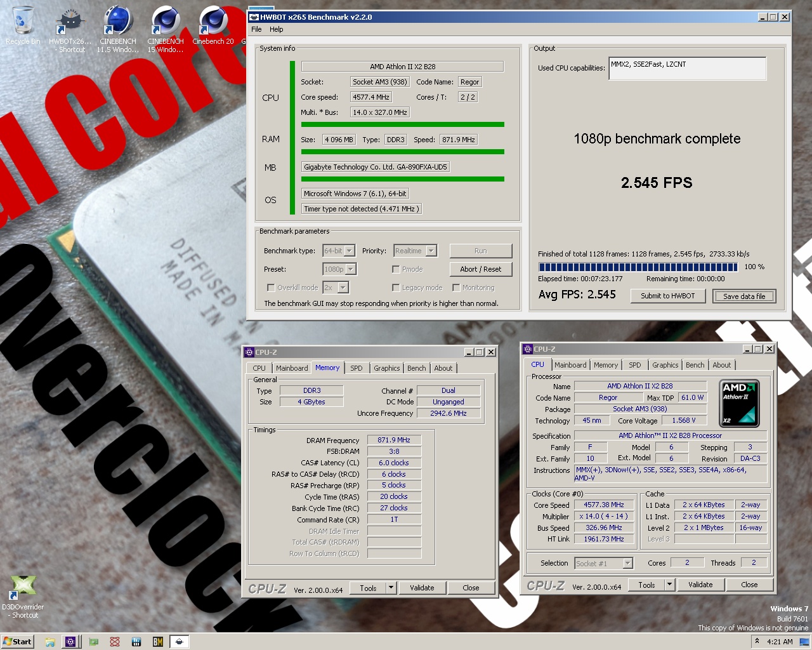
Task: Open the D3DOverrider shortcut desktop icon
Action: [23, 597]
